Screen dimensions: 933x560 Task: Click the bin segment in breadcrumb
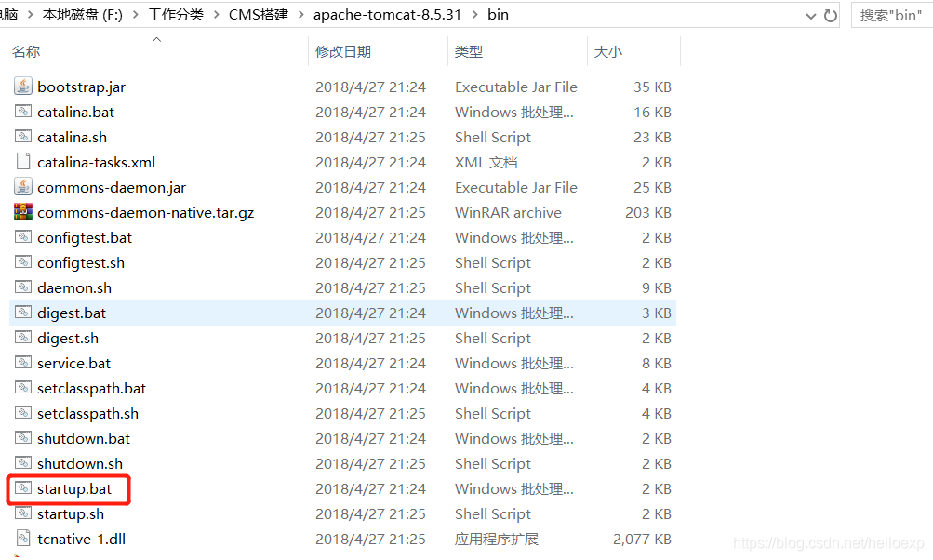pyautogui.click(x=498, y=15)
